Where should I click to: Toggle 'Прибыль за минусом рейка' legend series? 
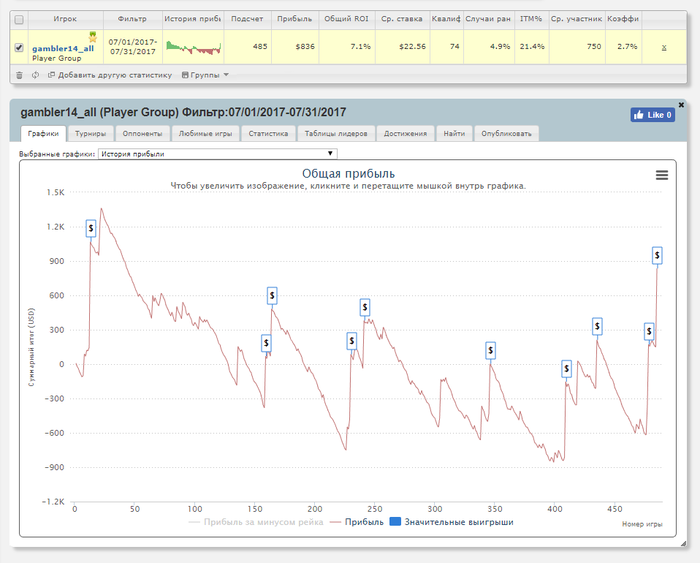(256, 522)
